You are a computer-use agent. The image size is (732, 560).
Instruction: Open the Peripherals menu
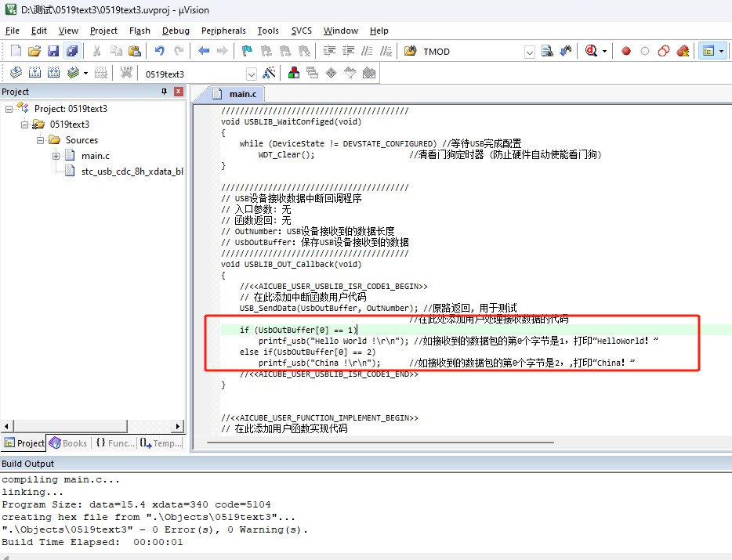point(223,31)
